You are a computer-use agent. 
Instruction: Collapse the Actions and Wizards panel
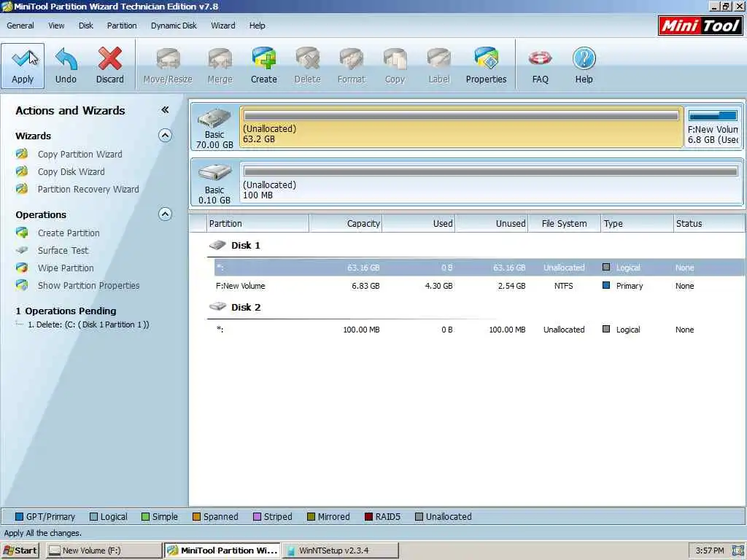(x=165, y=110)
